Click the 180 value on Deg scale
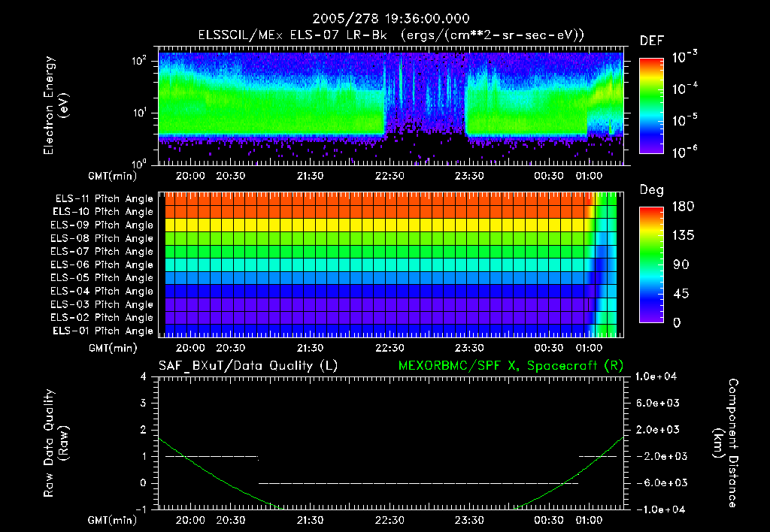770x532 pixels. point(683,207)
